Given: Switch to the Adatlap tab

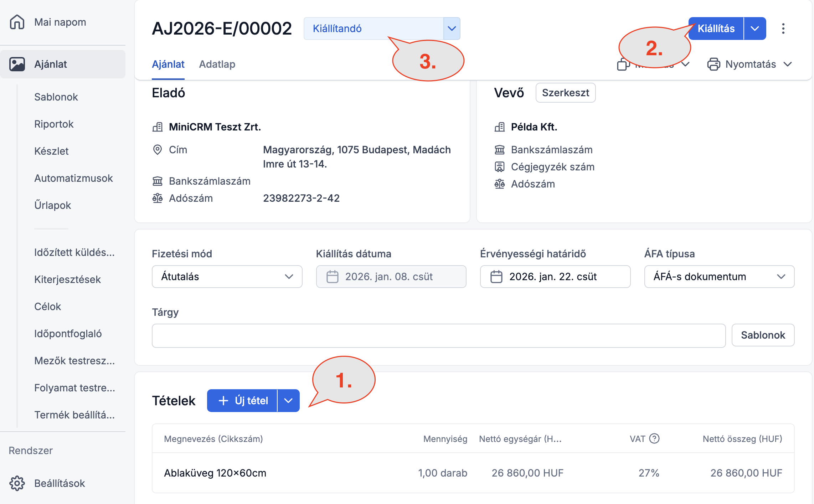Looking at the screenshot, I should [217, 64].
